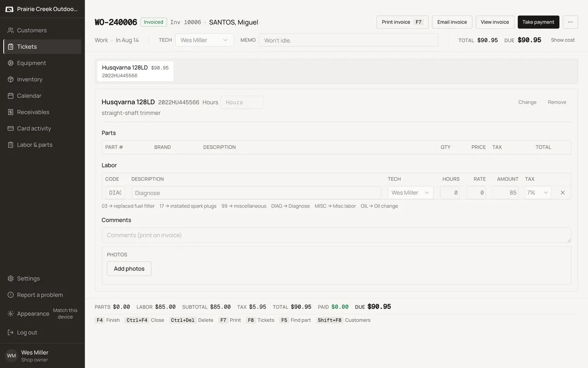This screenshot has height=368, width=588.
Task: Open Card activity page
Action: click(42, 128)
